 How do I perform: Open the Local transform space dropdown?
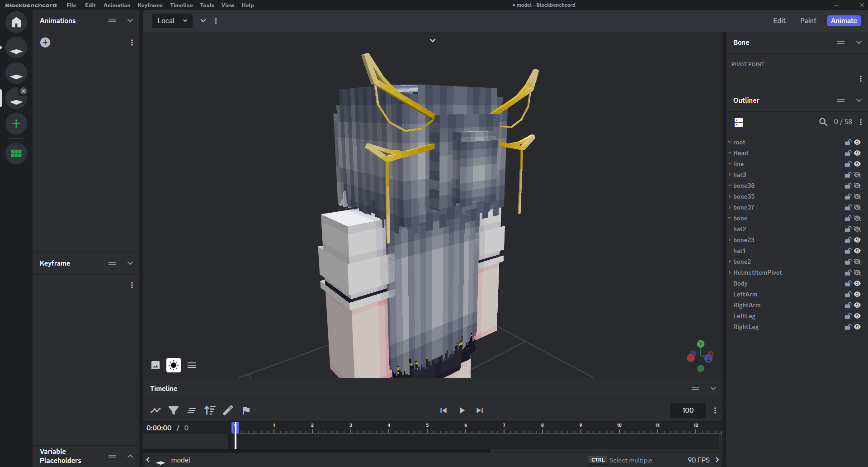point(172,21)
